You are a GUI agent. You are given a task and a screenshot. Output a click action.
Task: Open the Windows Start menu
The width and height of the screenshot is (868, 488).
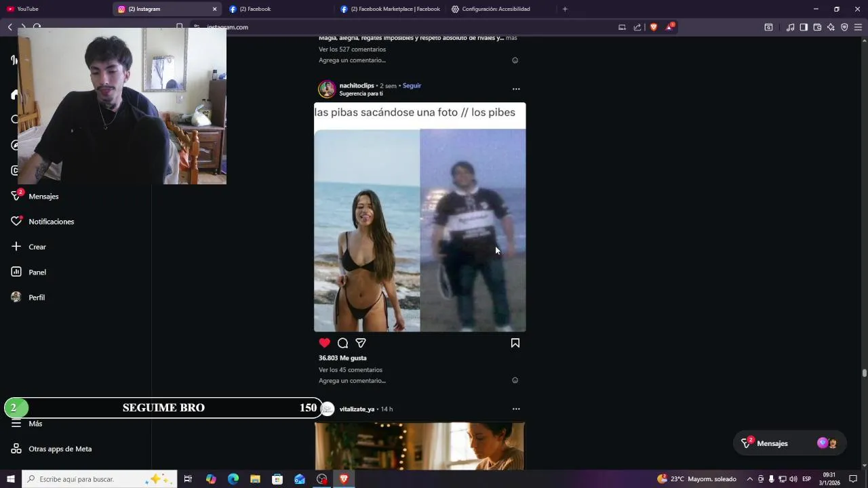(x=11, y=479)
